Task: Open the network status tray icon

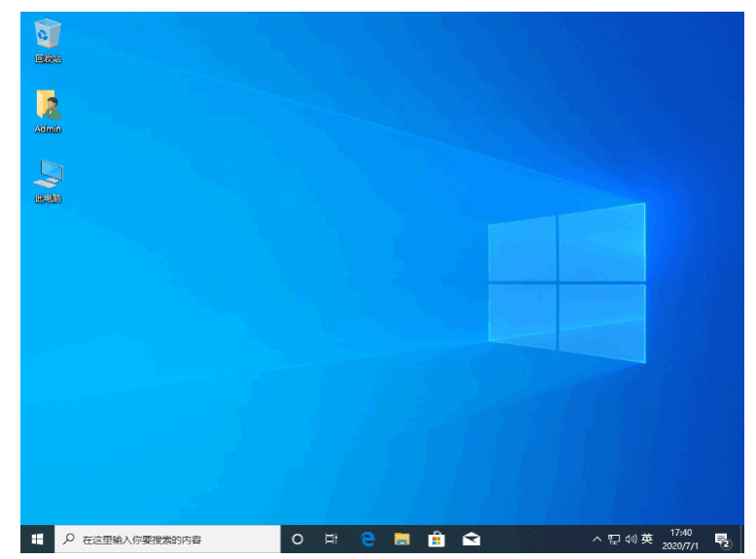Action: [614, 540]
